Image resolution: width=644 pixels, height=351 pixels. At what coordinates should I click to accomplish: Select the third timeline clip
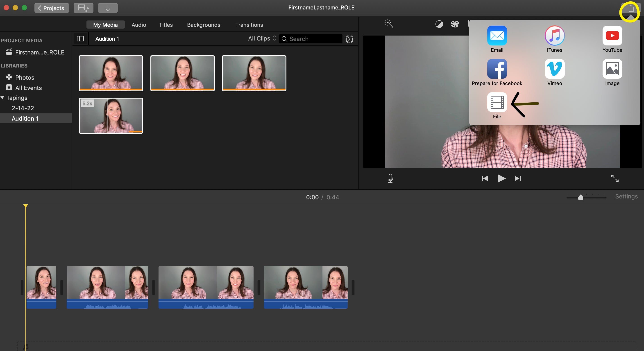(206, 287)
